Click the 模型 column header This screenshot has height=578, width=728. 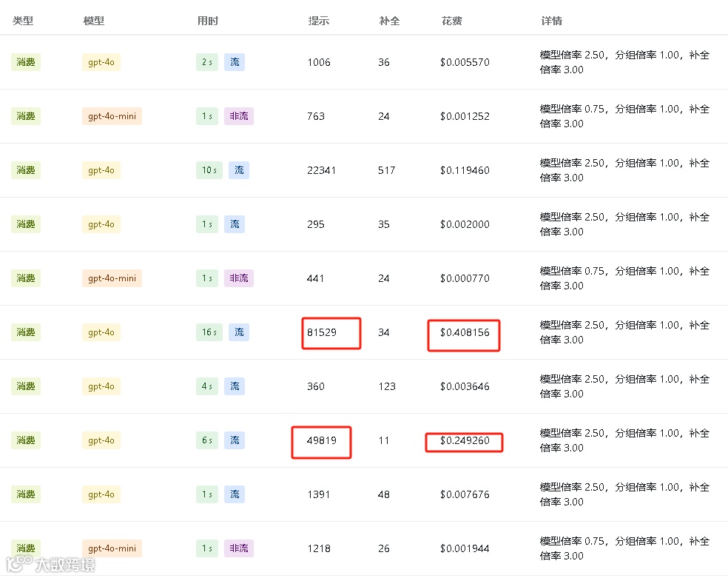(94, 21)
